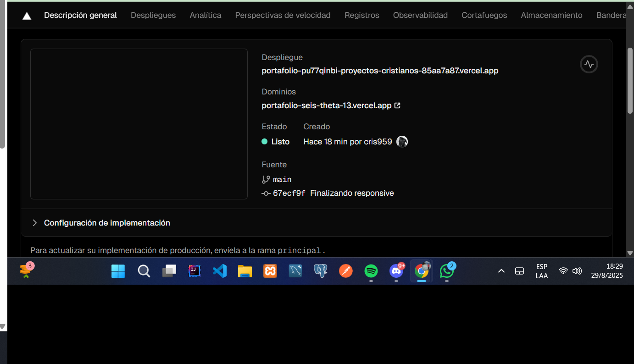
Task: Switch to the Analítica tab
Action: point(206,15)
